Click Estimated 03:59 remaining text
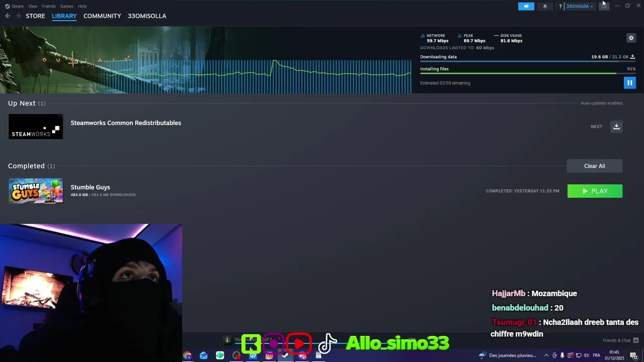This screenshot has width=644, height=362. point(445,83)
